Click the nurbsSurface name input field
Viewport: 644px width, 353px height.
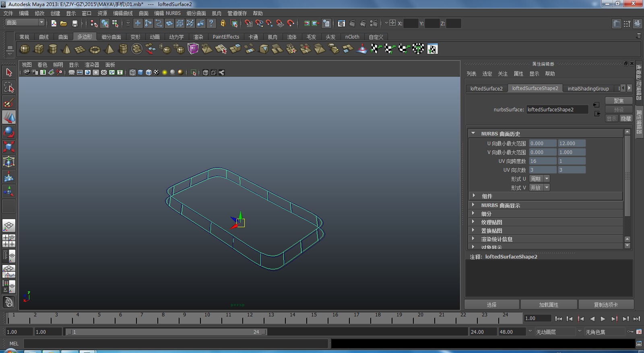557,110
